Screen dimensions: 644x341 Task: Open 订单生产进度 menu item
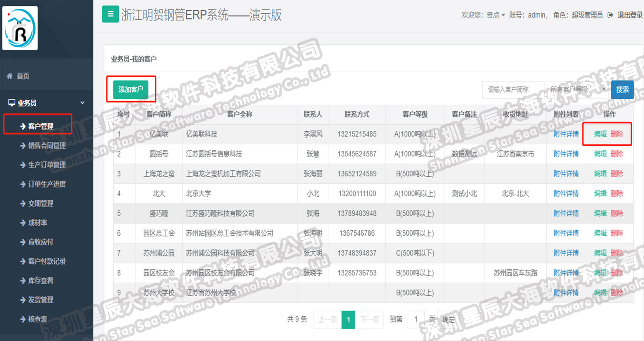pyautogui.click(x=43, y=184)
